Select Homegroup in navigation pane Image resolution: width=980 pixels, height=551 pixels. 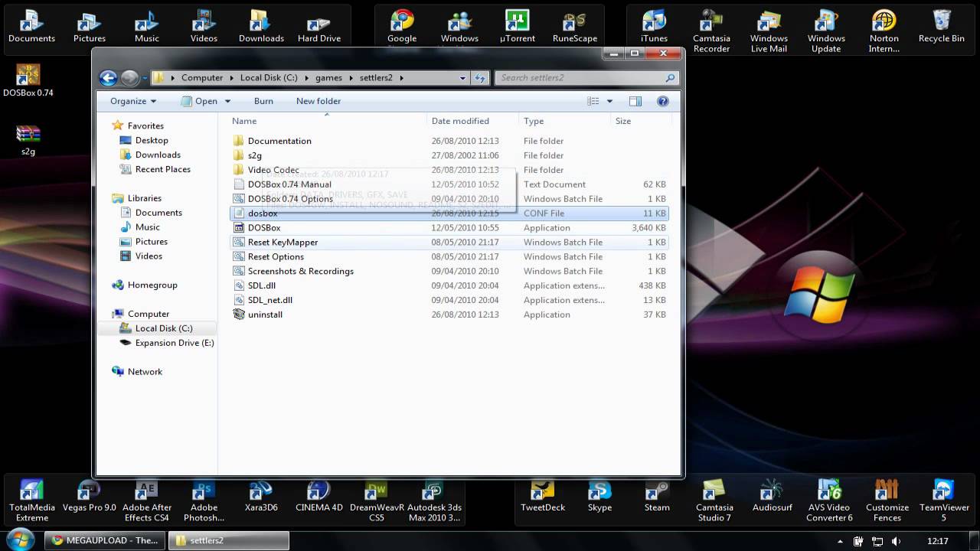pos(145,285)
